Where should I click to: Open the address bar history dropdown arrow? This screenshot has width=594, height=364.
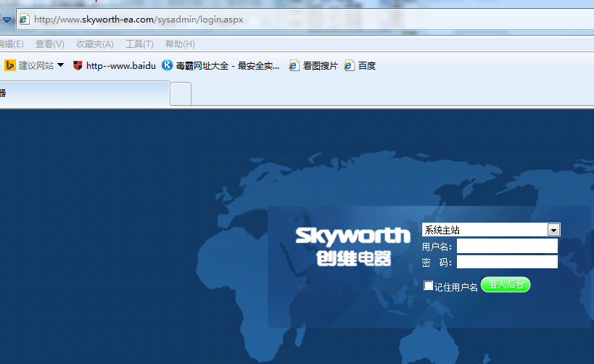coord(7,20)
